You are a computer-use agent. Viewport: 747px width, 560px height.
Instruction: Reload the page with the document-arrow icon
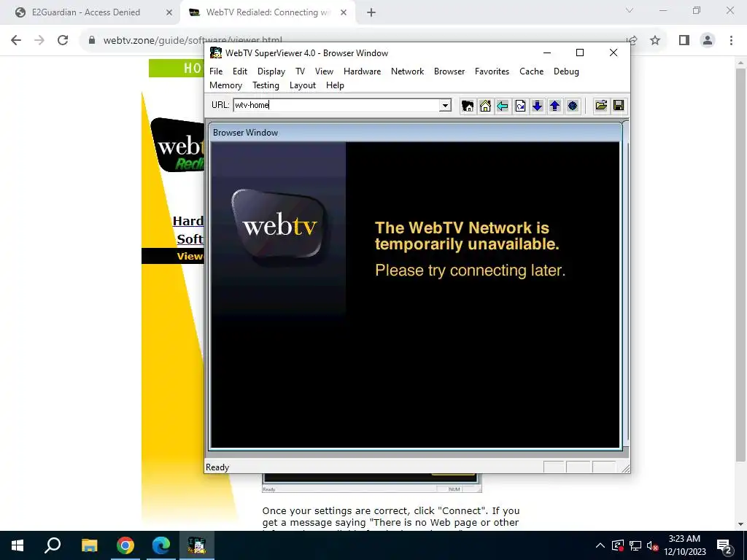pyautogui.click(x=520, y=106)
